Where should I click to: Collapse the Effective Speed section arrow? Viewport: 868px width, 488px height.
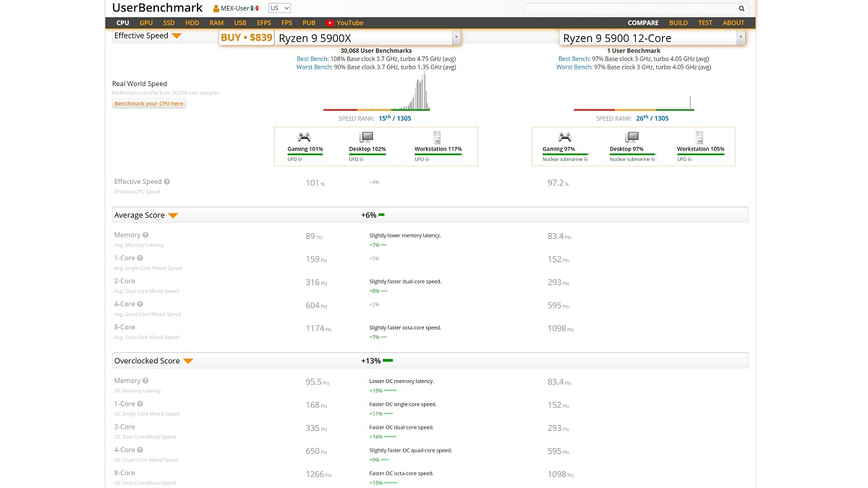tap(176, 36)
